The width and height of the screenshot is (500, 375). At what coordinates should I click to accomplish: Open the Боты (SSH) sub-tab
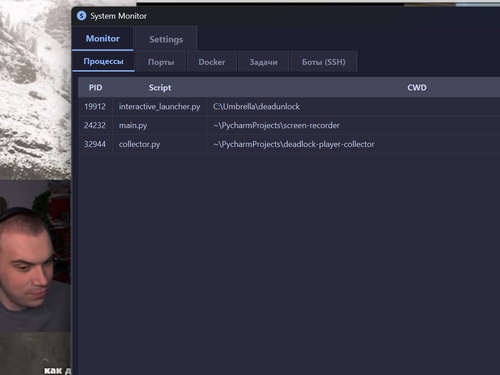(x=324, y=62)
